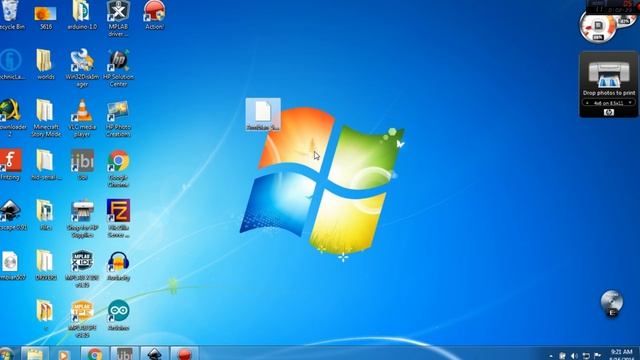Image resolution: width=640 pixels, height=360 pixels.
Task: Open the Recycle Bin on the desktop
Action: [11, 15]
